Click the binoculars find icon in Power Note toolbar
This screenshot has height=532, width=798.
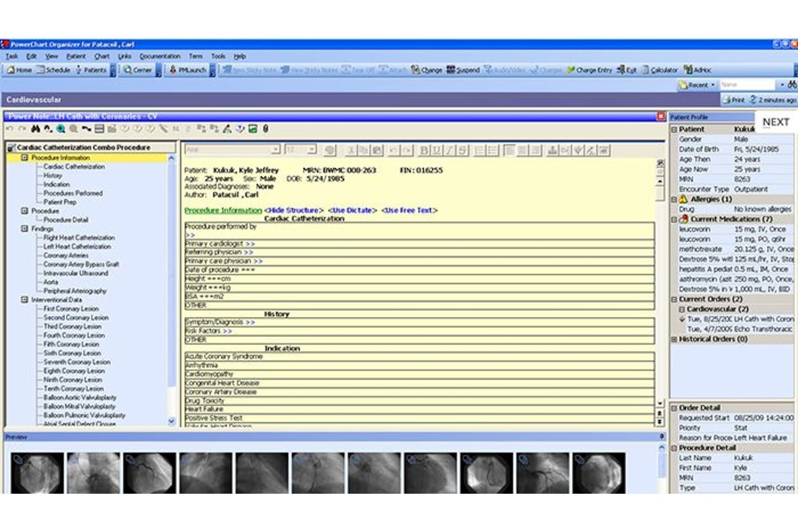[x=36, y=129]
